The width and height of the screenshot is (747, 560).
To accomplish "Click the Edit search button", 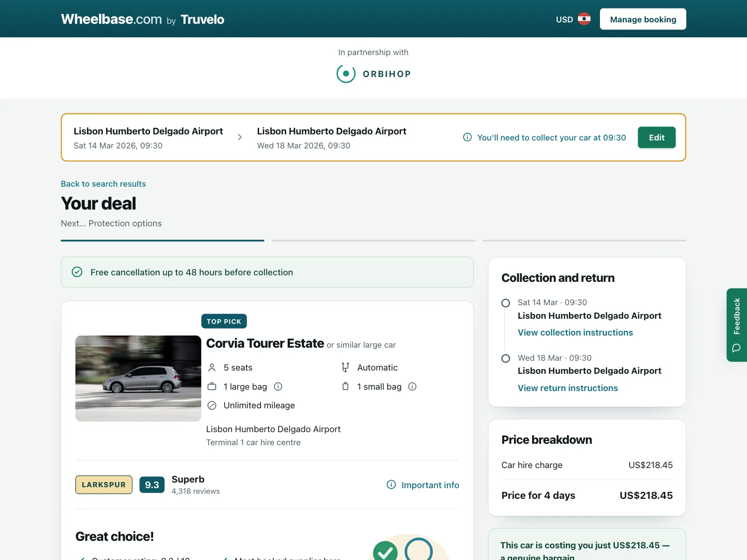I will 656,138.
